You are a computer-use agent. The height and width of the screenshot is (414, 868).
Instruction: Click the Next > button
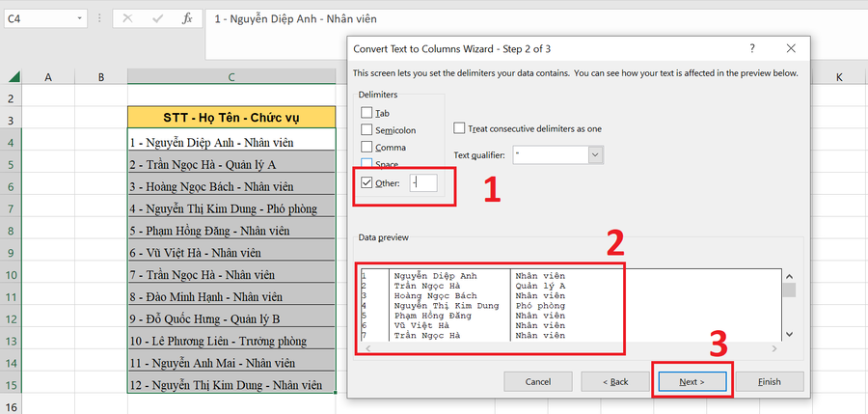click(692, 382)
